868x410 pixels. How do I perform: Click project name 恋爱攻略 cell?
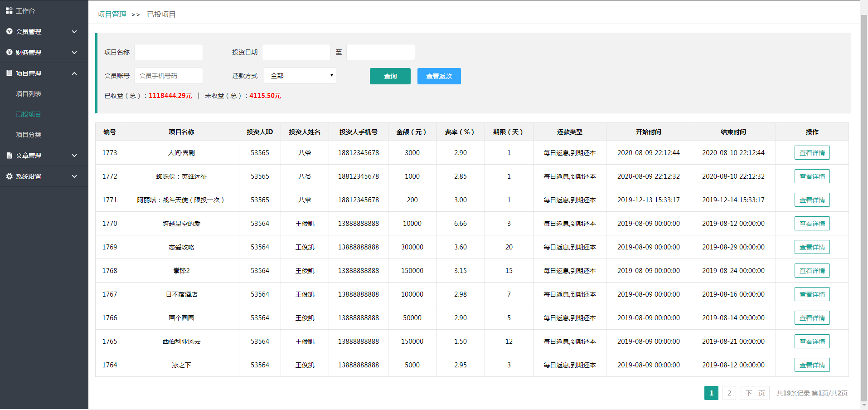[x=181, y=247]
